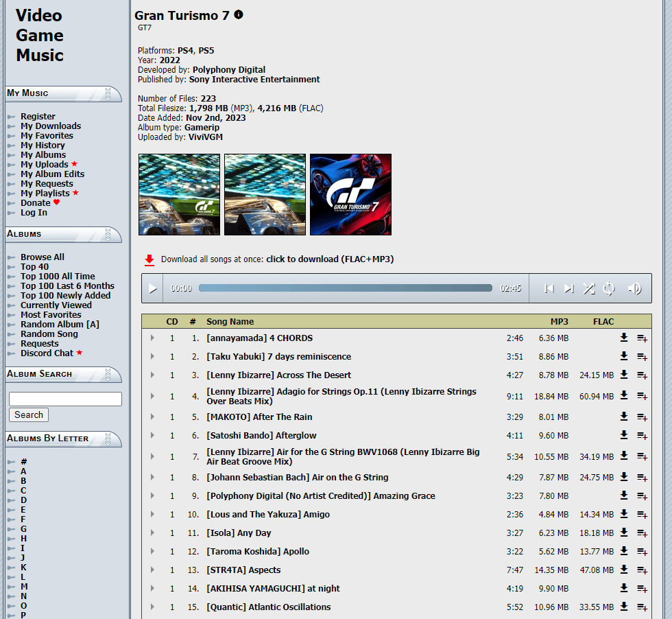This screenshot has height=619, width=672.
Task: Toggle repeat mode in the player
Action: 608,289
